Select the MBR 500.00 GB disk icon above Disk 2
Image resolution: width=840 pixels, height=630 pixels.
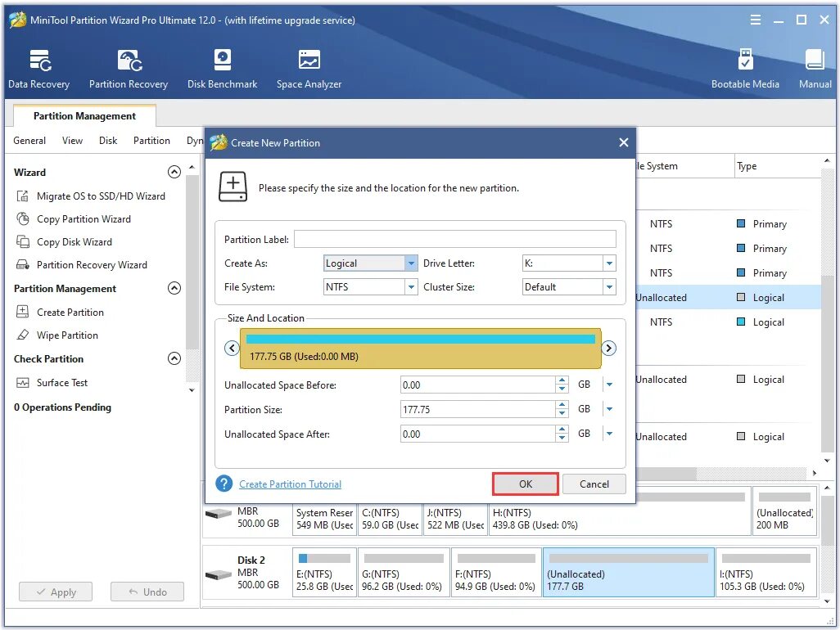click(x=218, y=514)
